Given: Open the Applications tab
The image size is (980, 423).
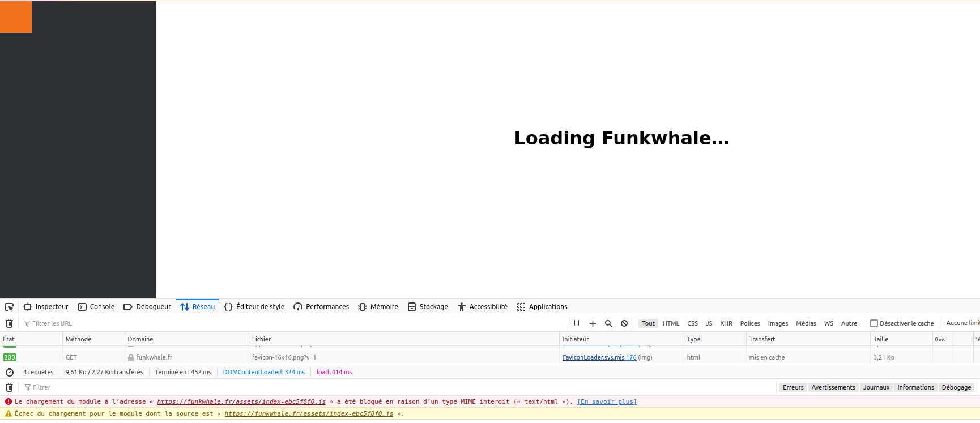Looking at the screenshot, I should click(542, 307).
